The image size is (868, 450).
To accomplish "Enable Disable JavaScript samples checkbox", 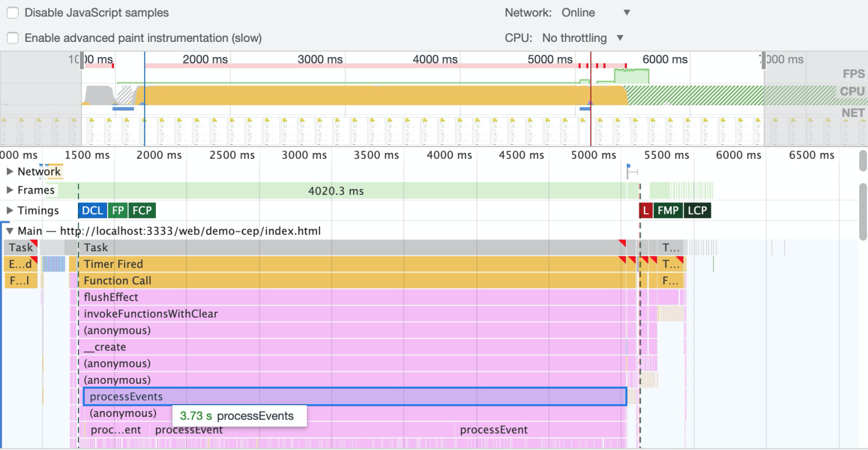I will [x=12, y=13].
